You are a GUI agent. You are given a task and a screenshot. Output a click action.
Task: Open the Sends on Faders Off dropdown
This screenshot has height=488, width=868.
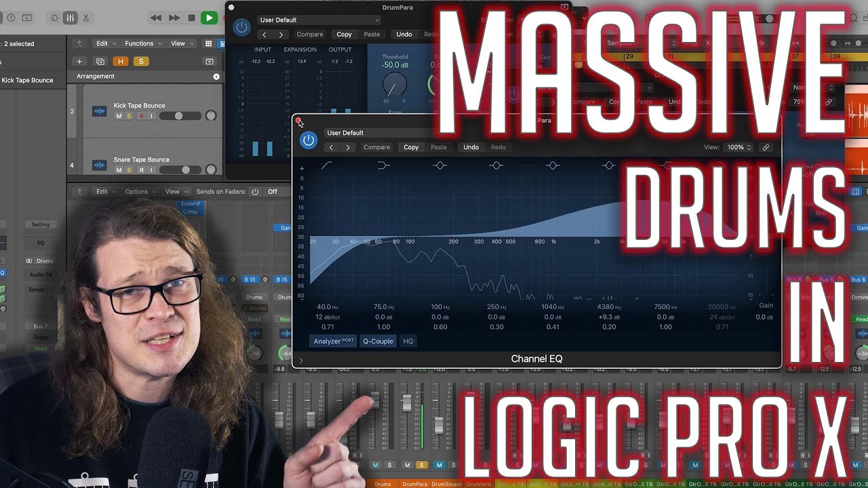point(273,192)
